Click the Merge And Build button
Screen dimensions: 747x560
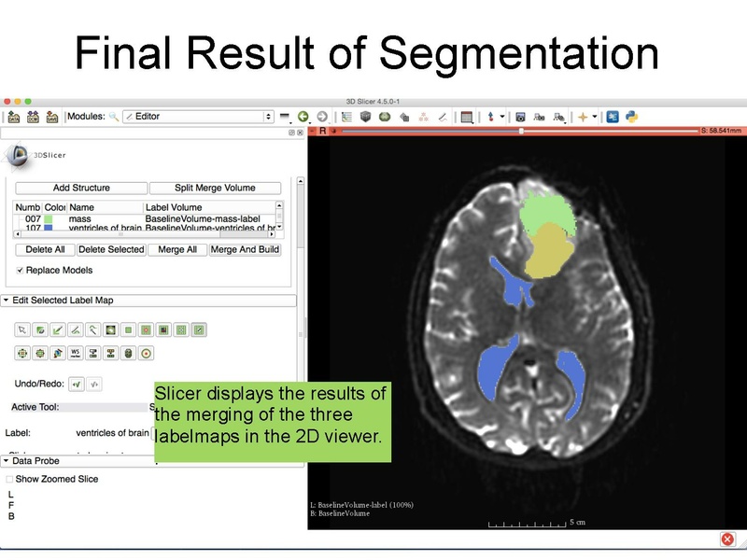tap(245, 249)
